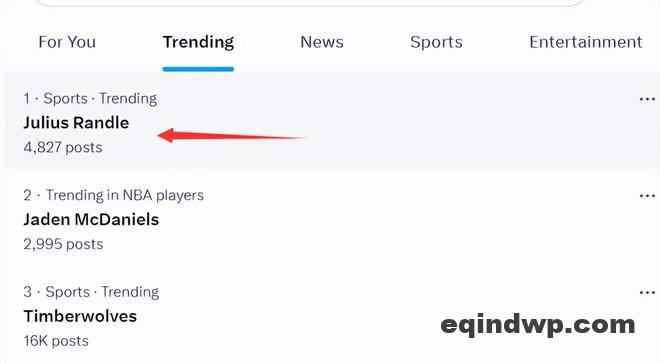Open more options for Jaden McDaniels trend

tap(647, 196)
